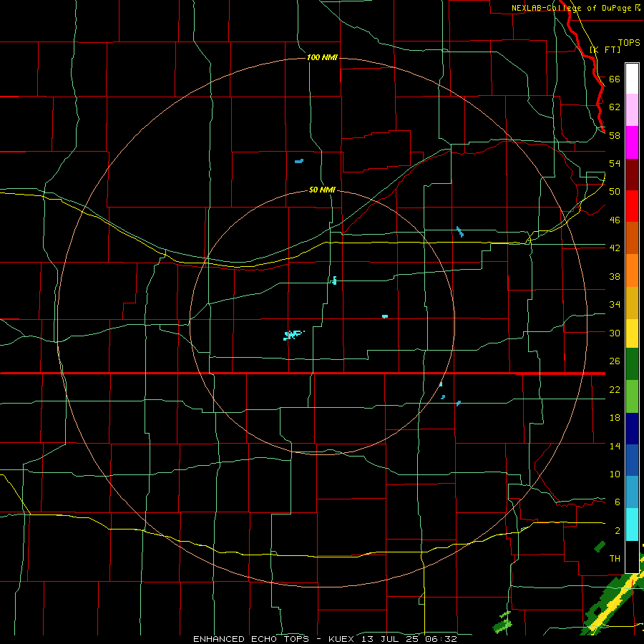Image resolution: width=644 pixels, height=644 pixels.
Task: Click the legend value 34
Action: pos(615,304)
